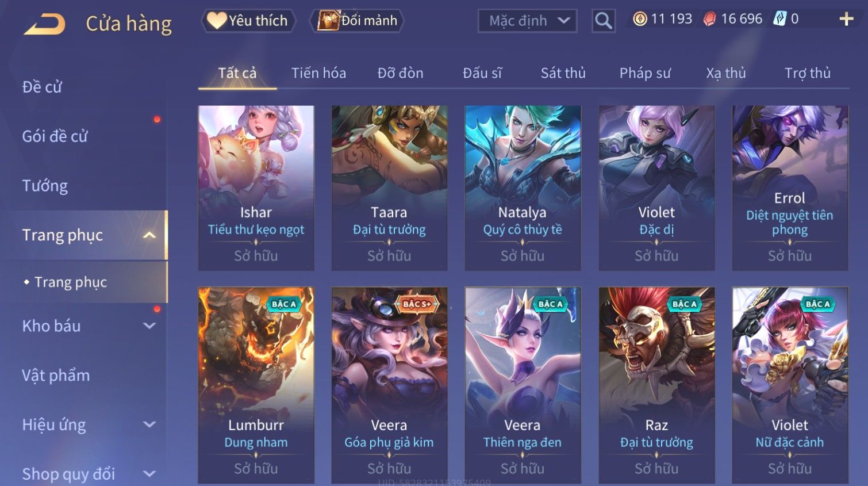Collapse the Trang phục sidebar section
868x486 pixels.
coord(149,235)
